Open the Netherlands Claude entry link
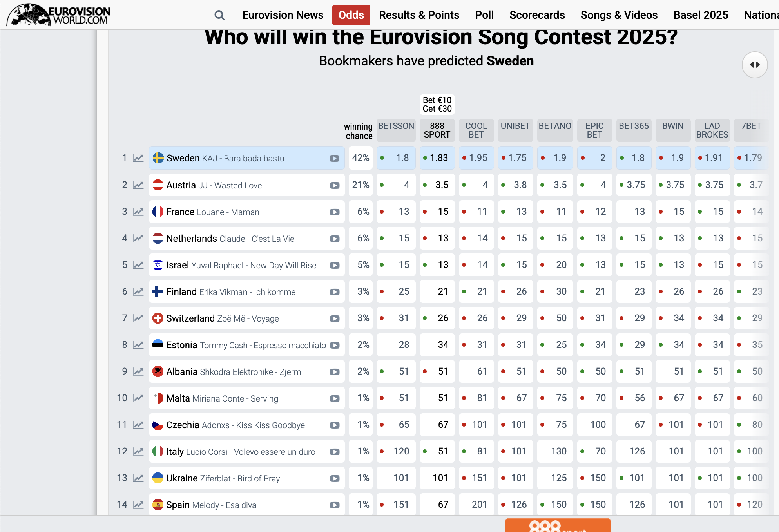 [x=230, y=239]
